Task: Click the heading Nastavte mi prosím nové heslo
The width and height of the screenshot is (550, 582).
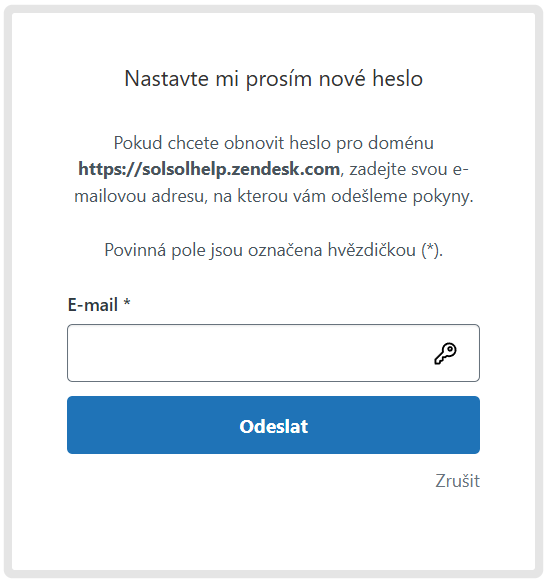Action: (x=274, y=79)
